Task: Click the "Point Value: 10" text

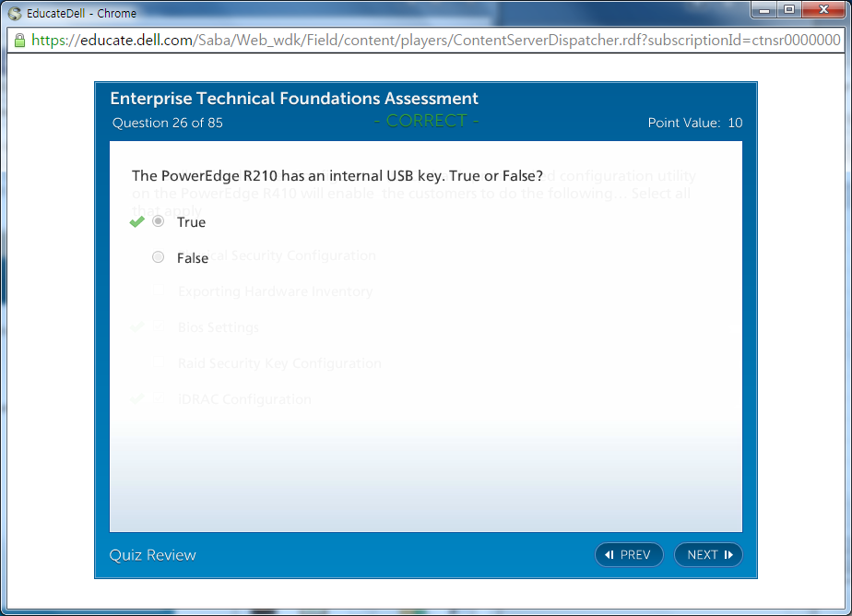Action: [x=694, y=123]
